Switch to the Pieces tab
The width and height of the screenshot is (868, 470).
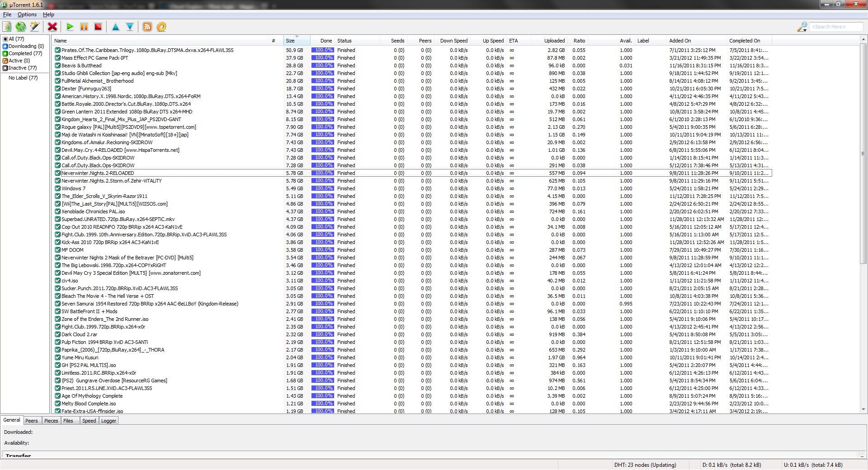(x=51, y=421)
